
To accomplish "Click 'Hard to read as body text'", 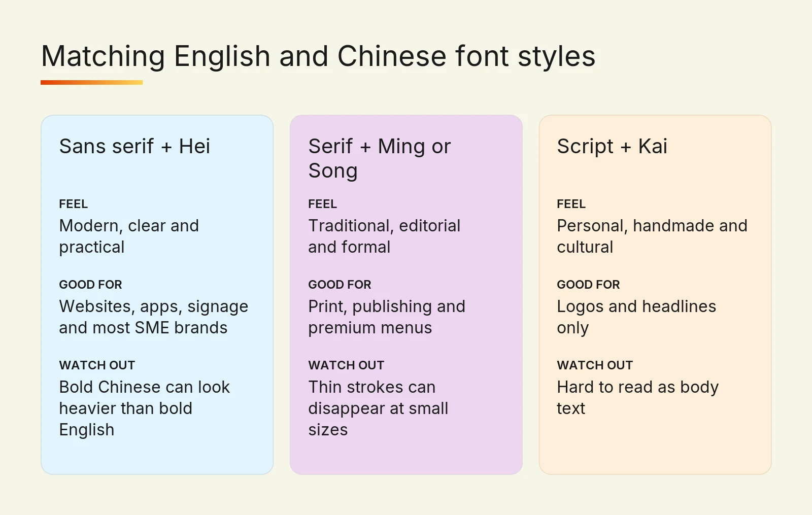I will click(638, 397).
